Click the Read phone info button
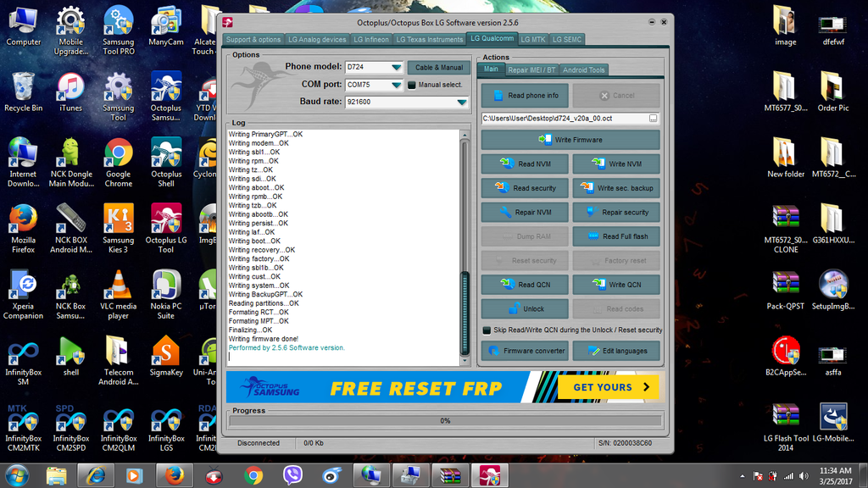The image size is (868, 488). [x=526, y=96]
